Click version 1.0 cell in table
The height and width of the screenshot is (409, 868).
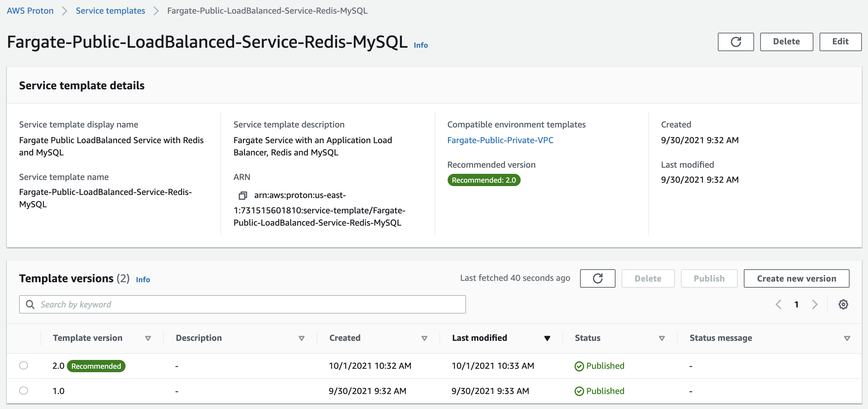pos(58,391)
